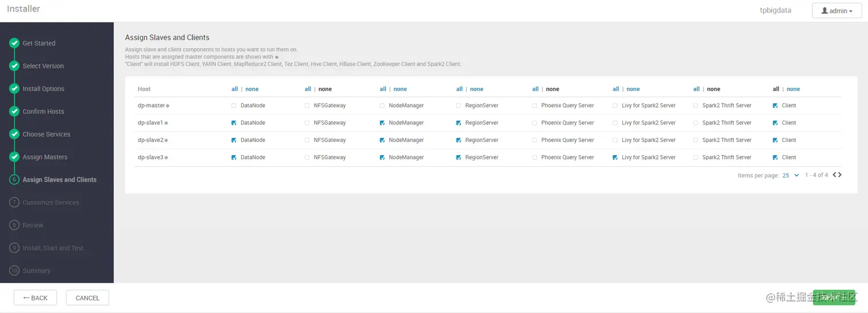Go to the Install Options step

(x=44, y=89)
